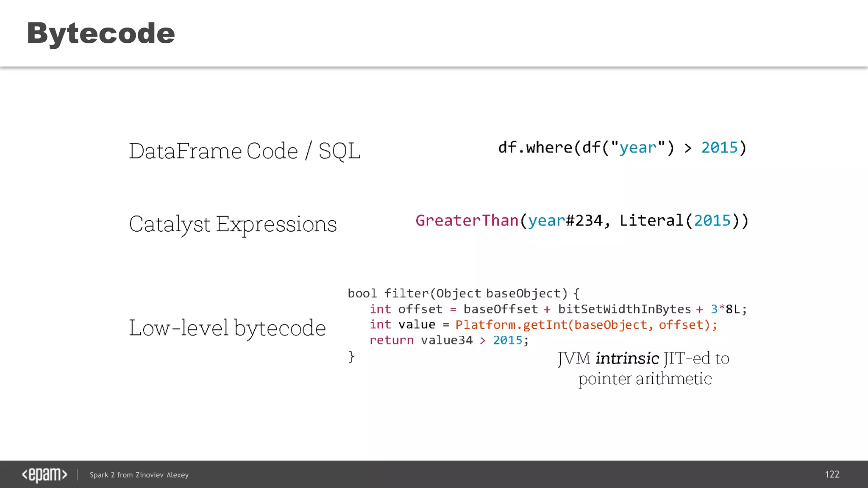The width and height of the screenshot is (868, 488).
Task: Click bitSetWidthInBytes variable in code
Action: tap(624, 309)
